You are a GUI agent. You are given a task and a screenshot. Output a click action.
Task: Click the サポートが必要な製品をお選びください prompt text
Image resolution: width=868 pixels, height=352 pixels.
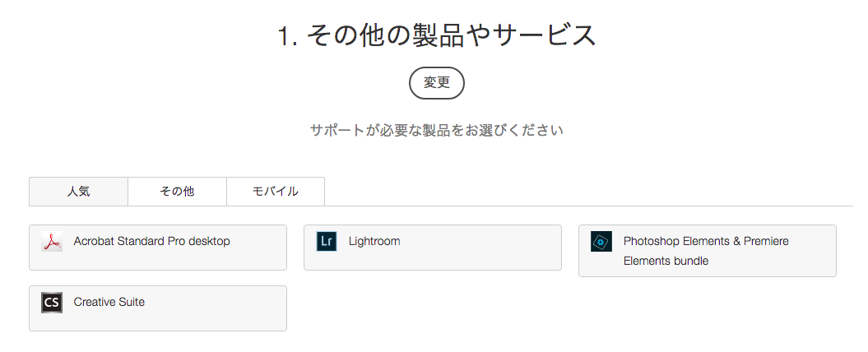436,130
